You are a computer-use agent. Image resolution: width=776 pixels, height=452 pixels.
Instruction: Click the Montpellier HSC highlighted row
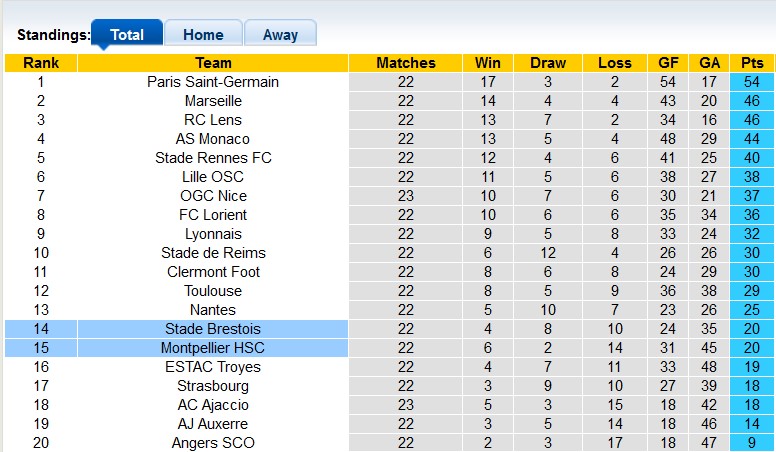point(213,348)
